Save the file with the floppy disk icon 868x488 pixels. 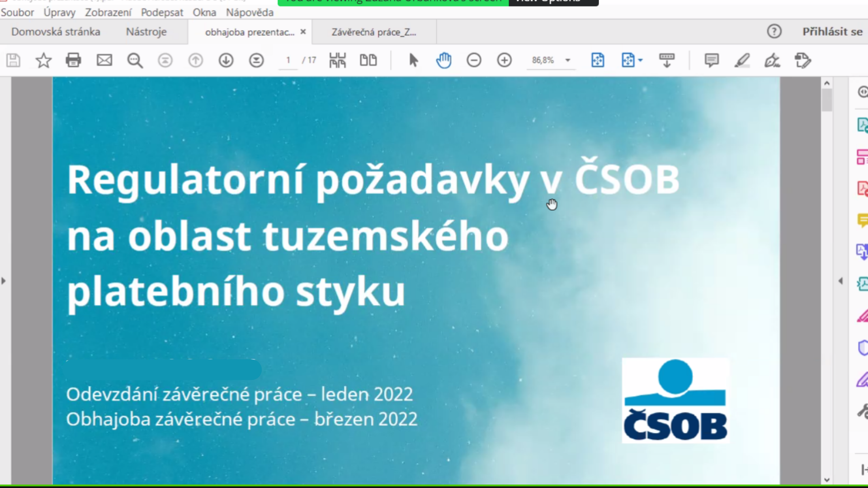click(x=13, y=60)
